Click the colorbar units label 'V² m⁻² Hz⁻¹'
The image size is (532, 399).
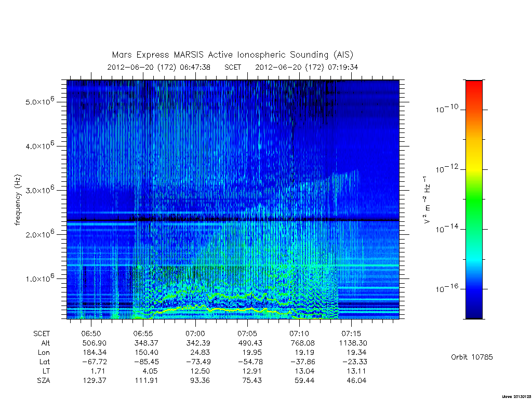click(x=427, y=200)
